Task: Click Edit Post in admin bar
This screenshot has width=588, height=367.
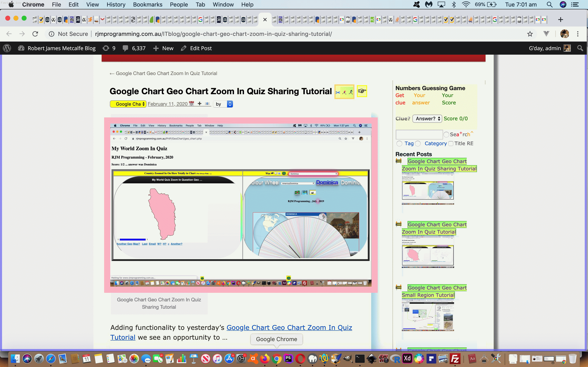Action: tap(200, 48)
